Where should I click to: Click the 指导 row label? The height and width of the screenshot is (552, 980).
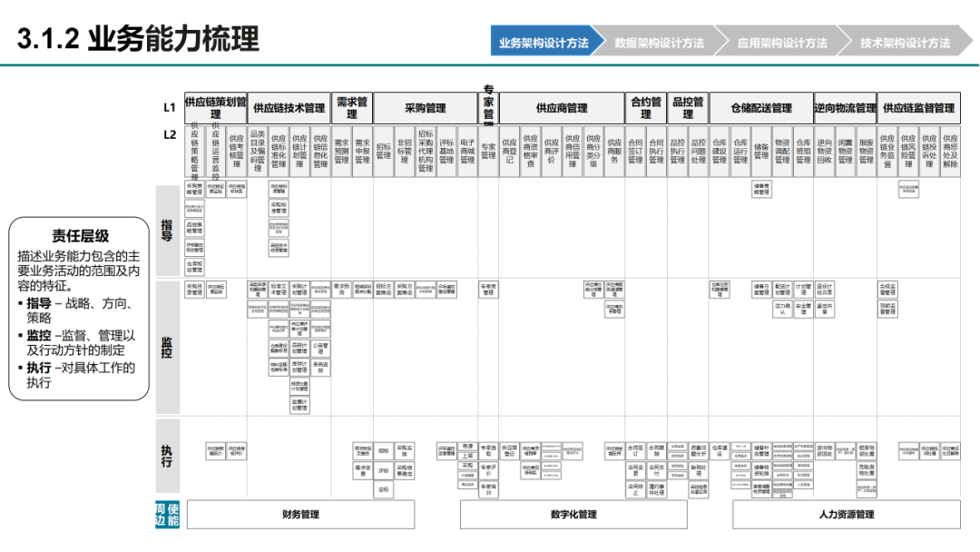click(x=168, y=230)
